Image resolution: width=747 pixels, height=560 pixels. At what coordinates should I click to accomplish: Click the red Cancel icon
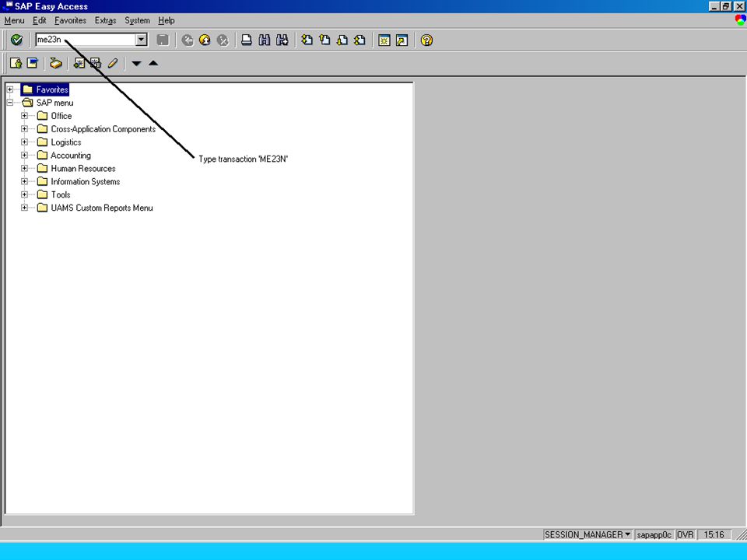coord(223,40)
